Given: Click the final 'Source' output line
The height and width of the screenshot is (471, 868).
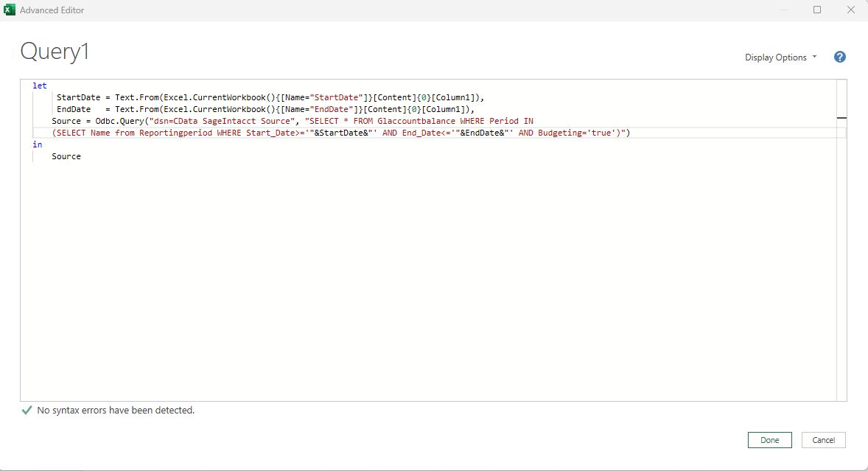Looking at the screenshot, I should (66, 156).
